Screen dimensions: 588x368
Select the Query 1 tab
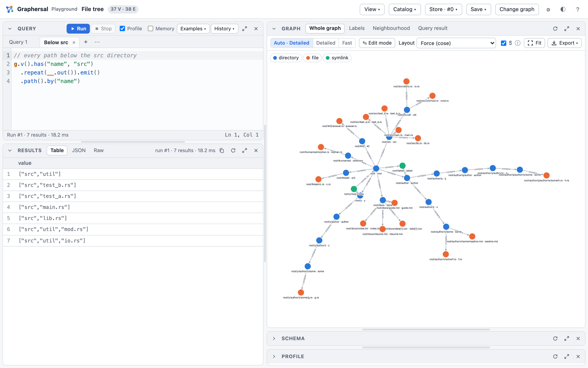pos(18,42)
